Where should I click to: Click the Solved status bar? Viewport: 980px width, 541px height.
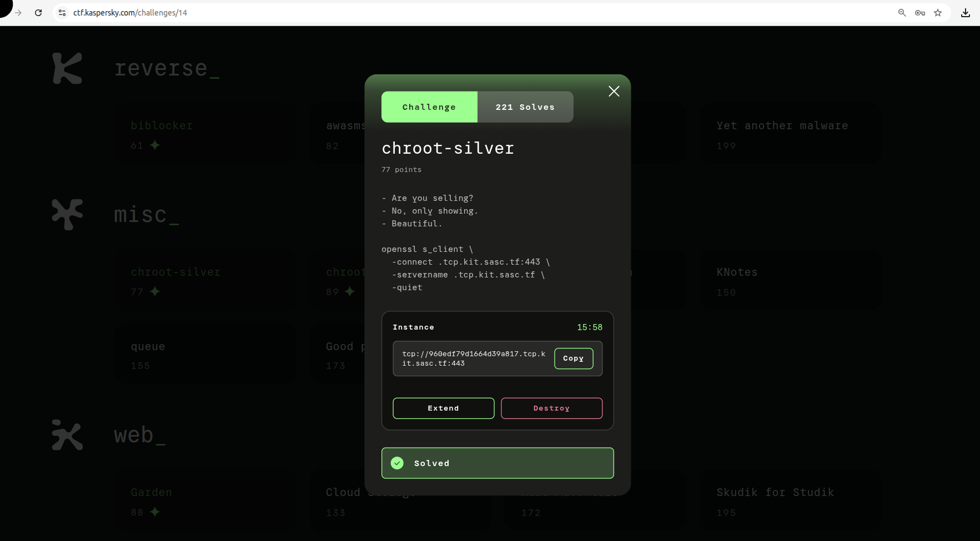[x=497, y=463]
